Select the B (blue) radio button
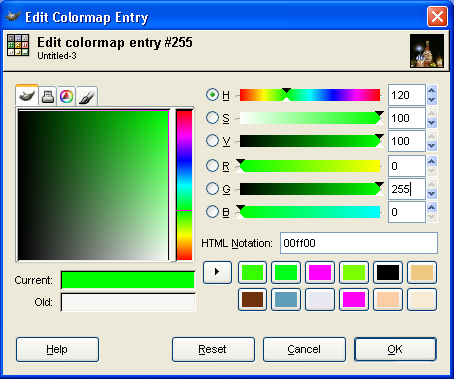 tap(212, 212)
